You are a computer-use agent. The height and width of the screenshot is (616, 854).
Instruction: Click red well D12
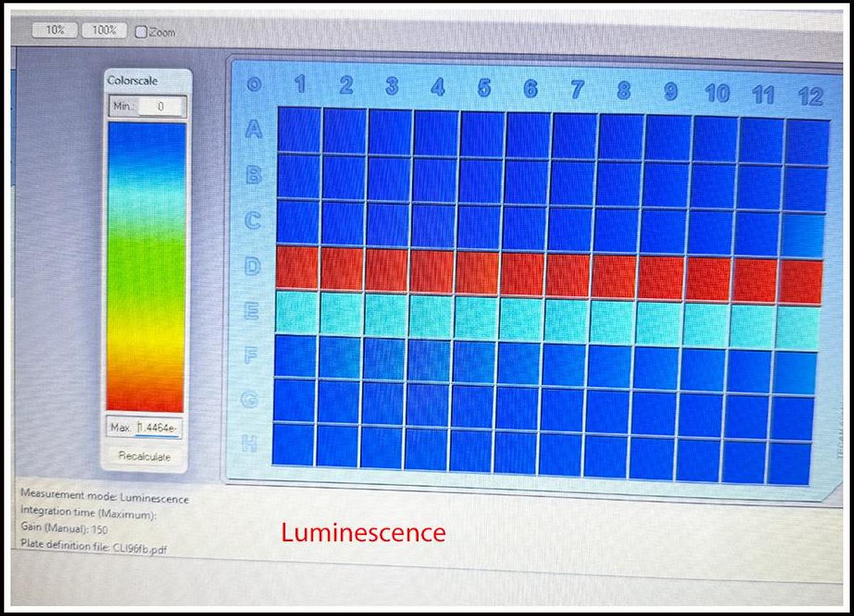[802, 282]
